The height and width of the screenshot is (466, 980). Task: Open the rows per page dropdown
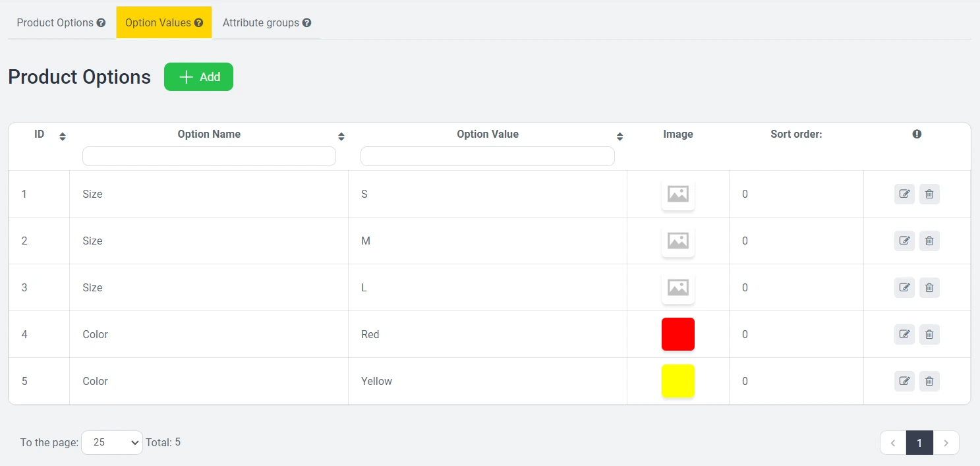[x=112, y=442]
